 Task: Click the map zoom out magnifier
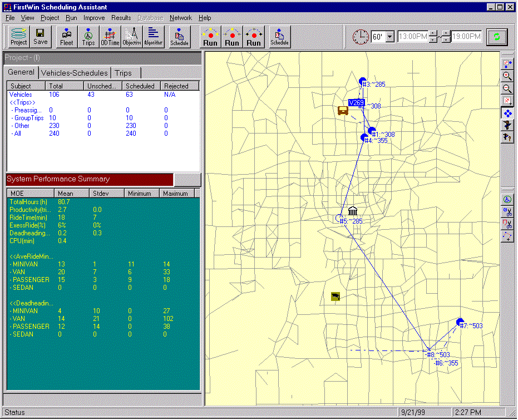(x=507, y=88)
